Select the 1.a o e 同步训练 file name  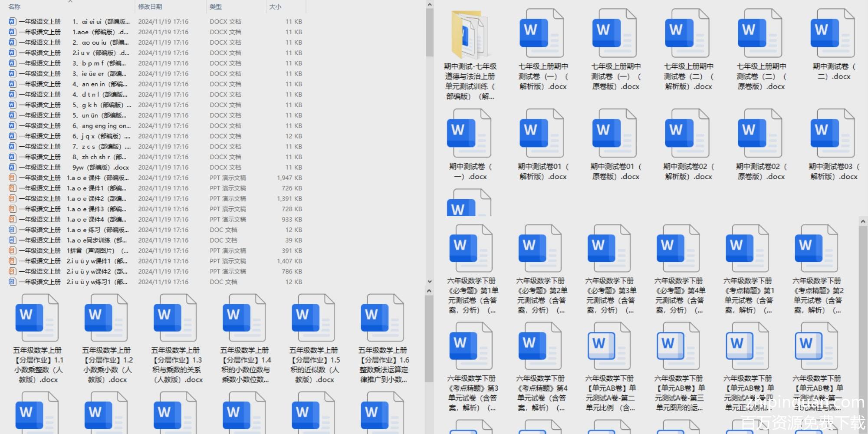[x=97, y=240]
